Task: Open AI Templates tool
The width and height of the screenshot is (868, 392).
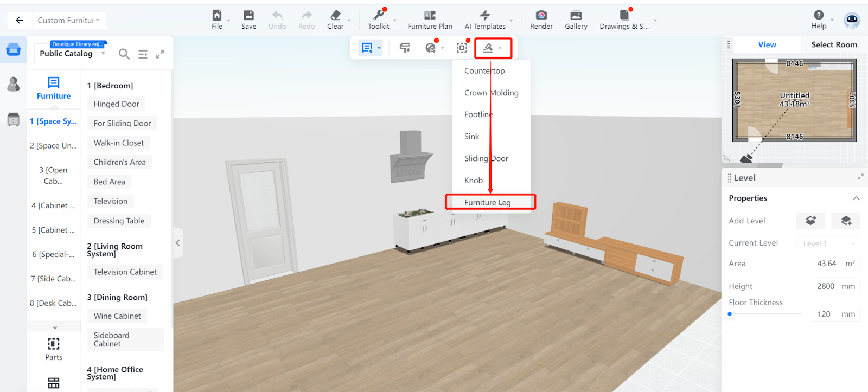Action: click(484, 16)
